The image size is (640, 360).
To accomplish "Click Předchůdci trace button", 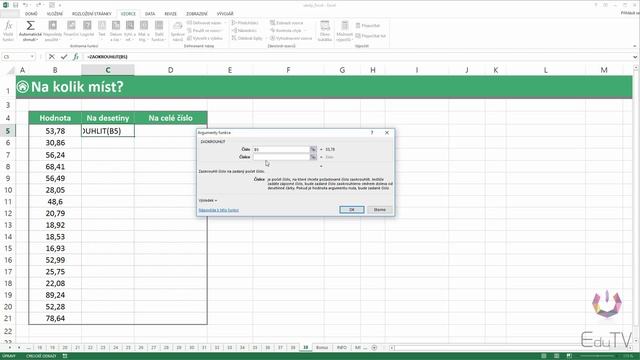I will pos(245,23).
